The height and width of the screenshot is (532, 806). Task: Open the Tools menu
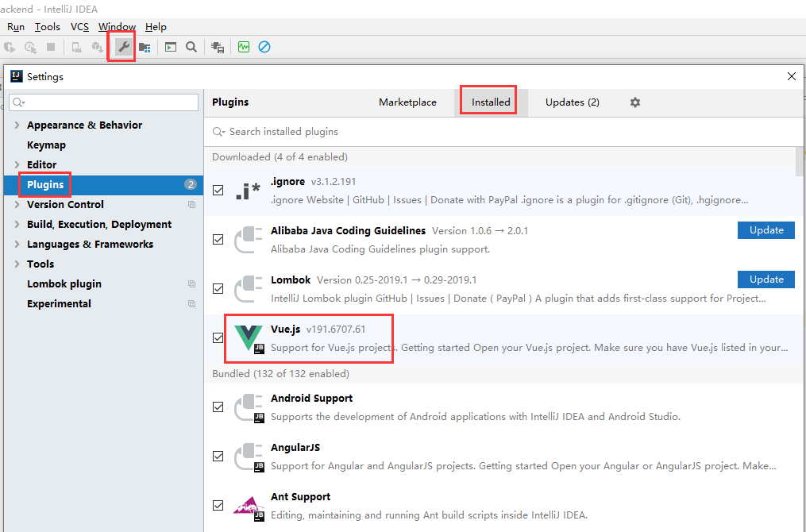point(48,27)
